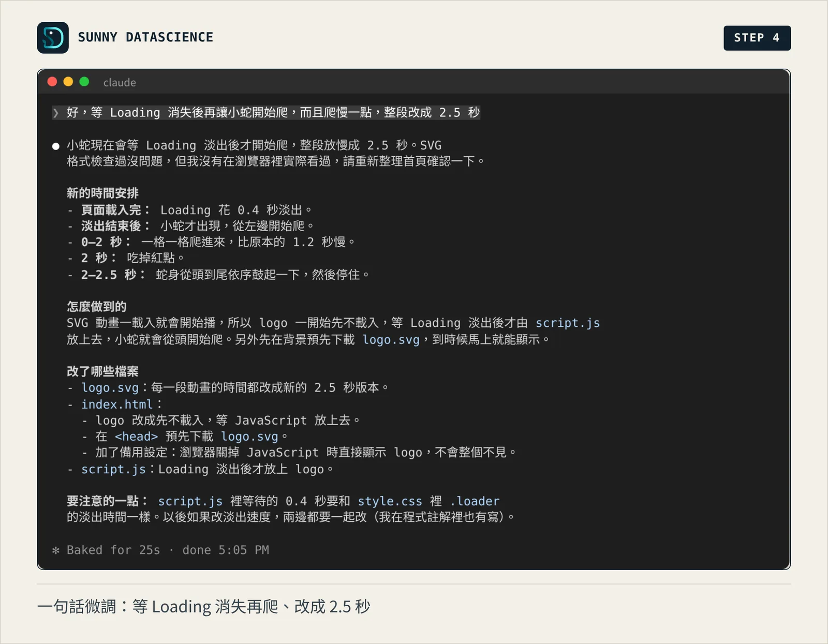Screen dimensions: 828x644
Task: Click the Sunny Datascience snake logo
Action: coord(53,38)
